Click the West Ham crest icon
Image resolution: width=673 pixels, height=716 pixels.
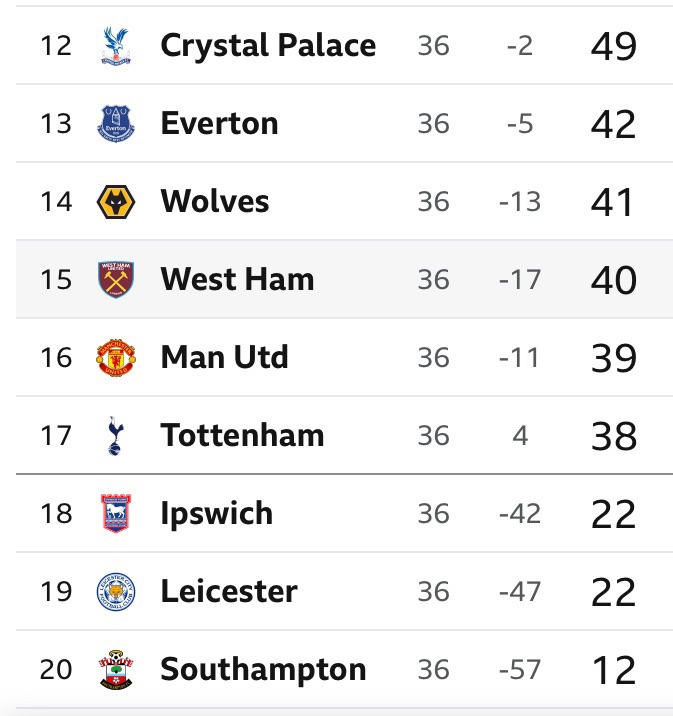click(115, 280)
